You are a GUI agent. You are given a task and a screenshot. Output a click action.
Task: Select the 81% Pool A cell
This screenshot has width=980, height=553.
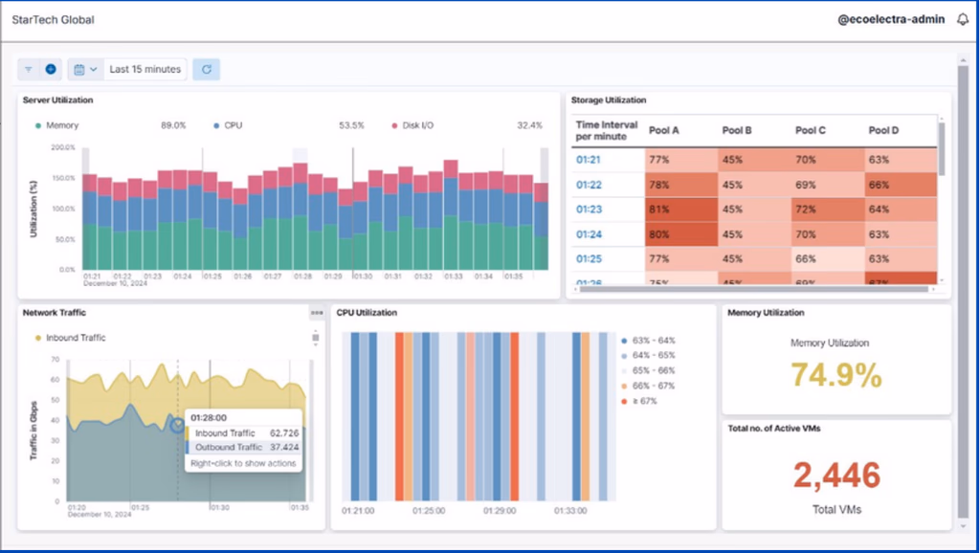(x=681, y=210)
